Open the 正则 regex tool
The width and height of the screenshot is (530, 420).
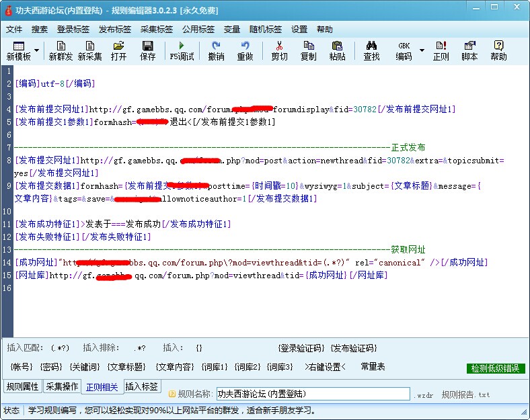coord(441,50)
